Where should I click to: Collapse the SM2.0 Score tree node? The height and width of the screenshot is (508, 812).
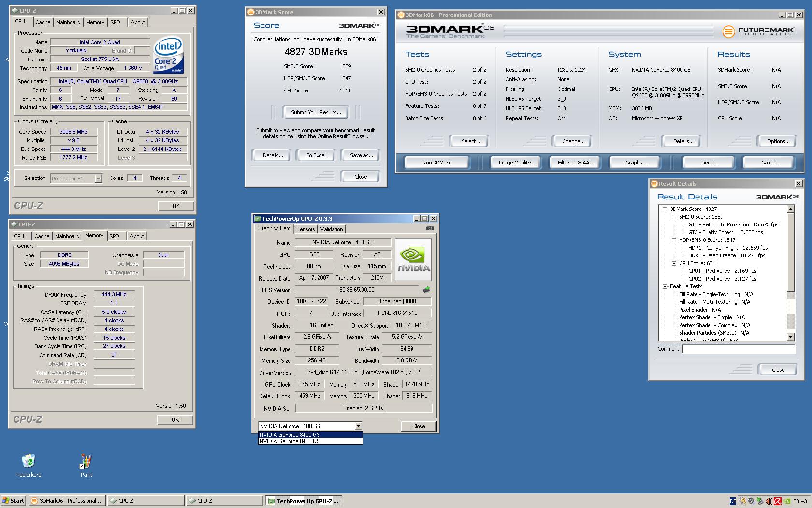(674, 217)
